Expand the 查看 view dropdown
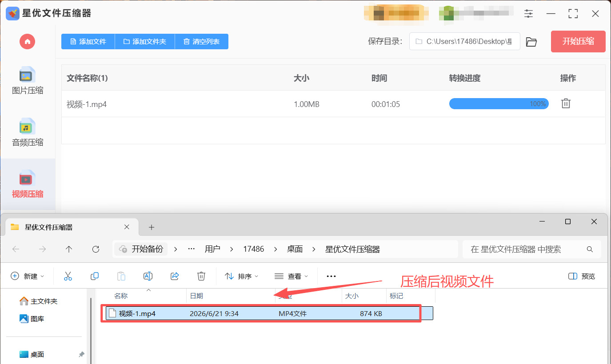The width and height of the screenshot is (611, 364). (x=292, y=276)
